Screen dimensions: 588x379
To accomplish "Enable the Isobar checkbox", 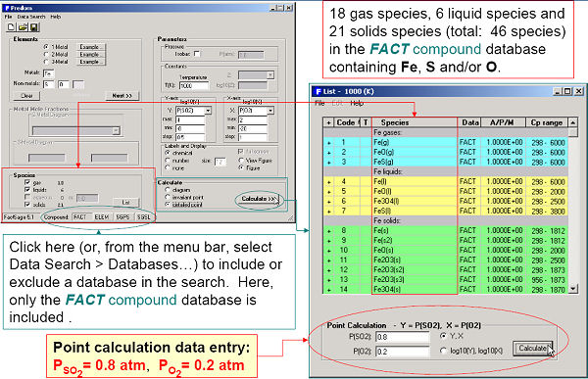I will (x=197, y=54).
